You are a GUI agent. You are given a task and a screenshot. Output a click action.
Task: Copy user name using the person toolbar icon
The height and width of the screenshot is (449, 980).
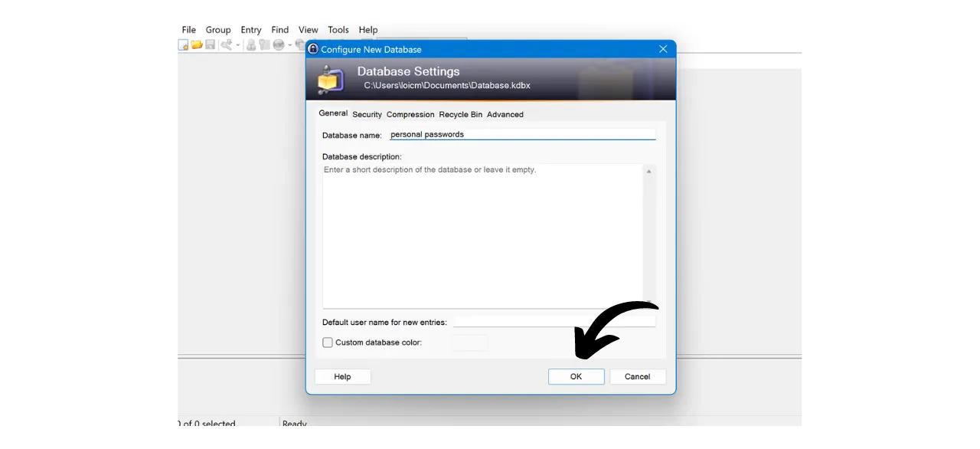click(251, 44)
